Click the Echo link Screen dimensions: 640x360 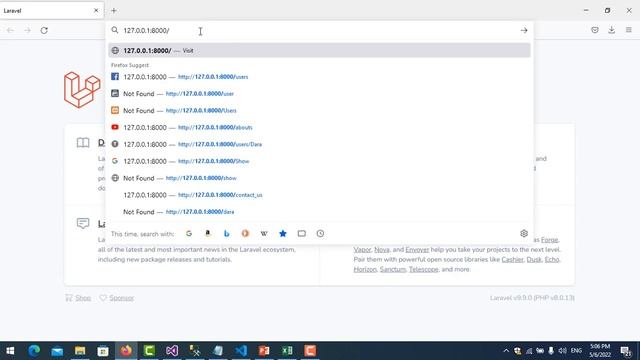(x=552, y=259)
